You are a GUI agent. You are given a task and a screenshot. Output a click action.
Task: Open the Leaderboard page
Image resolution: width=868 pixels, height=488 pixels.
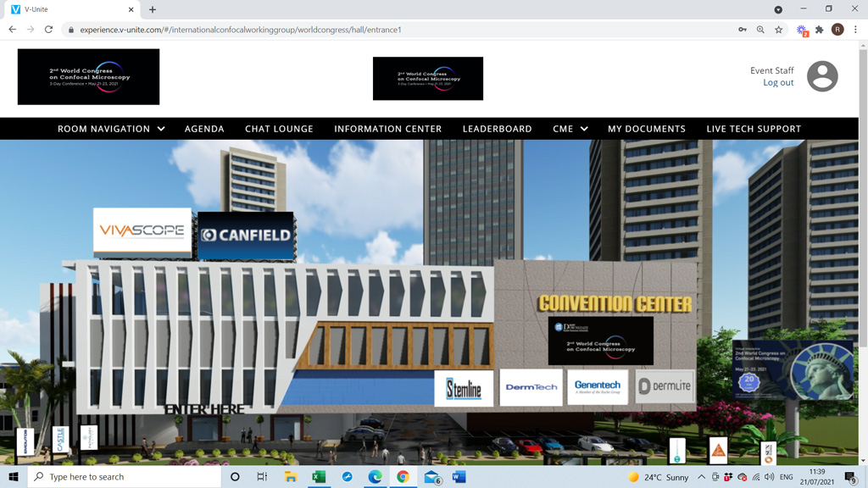pyautogui.click(x=497, y=129)
